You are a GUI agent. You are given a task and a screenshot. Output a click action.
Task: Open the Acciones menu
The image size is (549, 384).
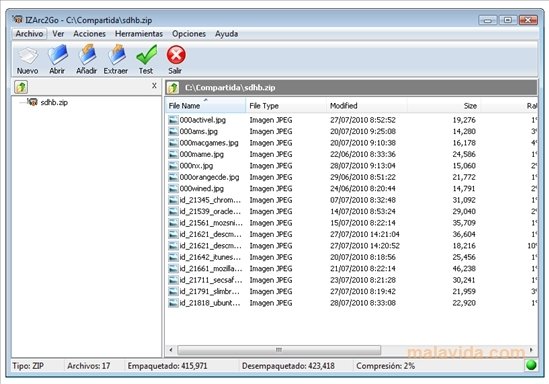click(x=89, y=34)
